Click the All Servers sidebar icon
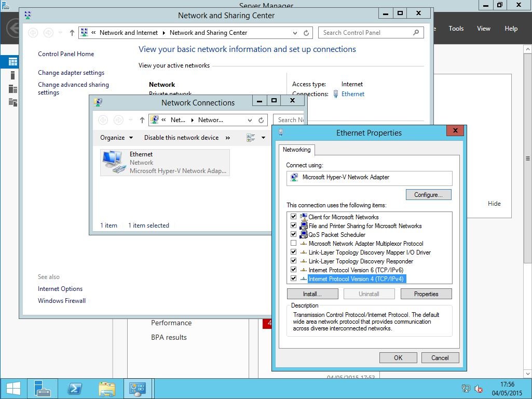Viewport: 532px width, 399px height. click(x=13, y=89)
